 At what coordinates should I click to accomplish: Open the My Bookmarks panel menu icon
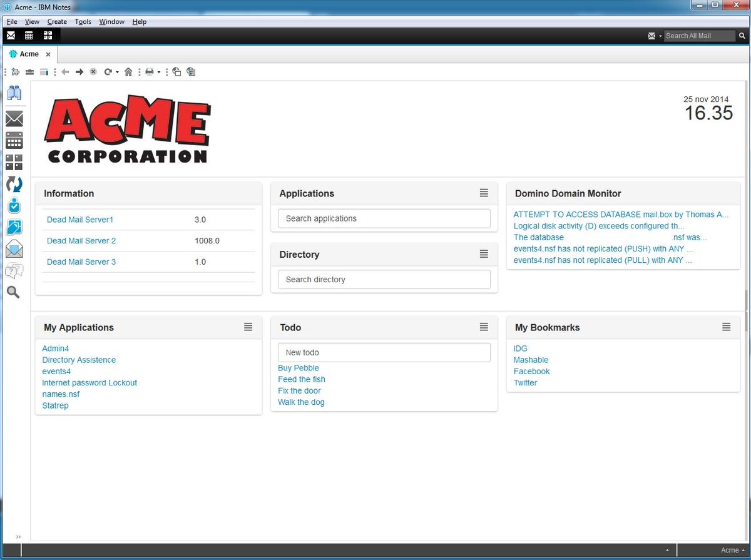click(x=726, y=327)
